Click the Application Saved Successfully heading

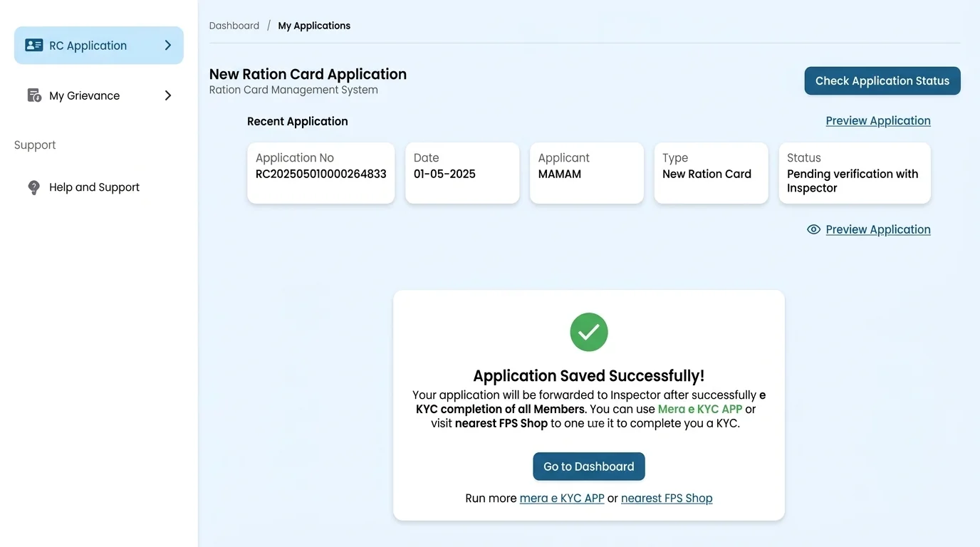coord(589,376)
